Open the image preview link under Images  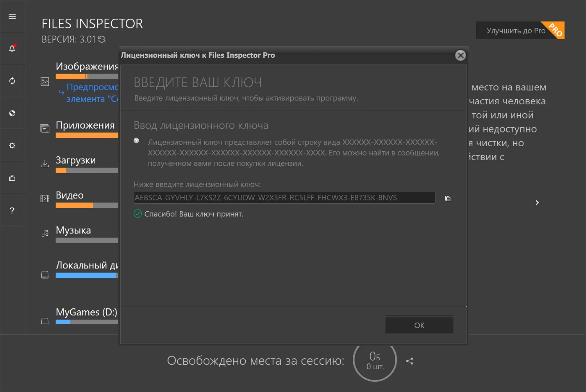coord(92,93)
